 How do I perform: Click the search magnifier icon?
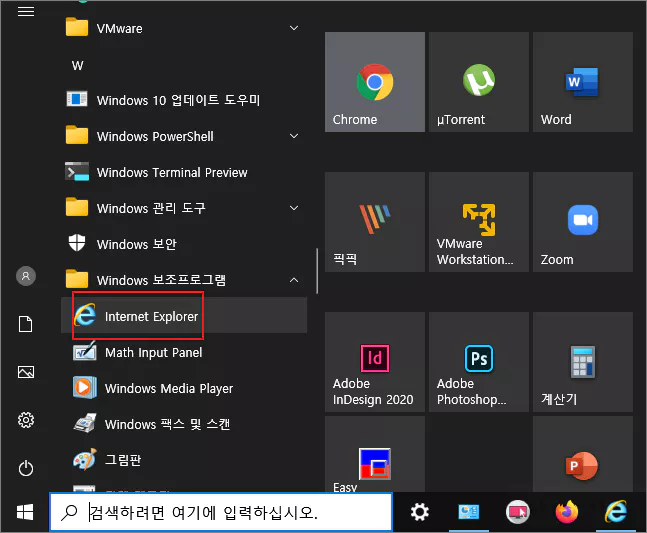point(69,512)
